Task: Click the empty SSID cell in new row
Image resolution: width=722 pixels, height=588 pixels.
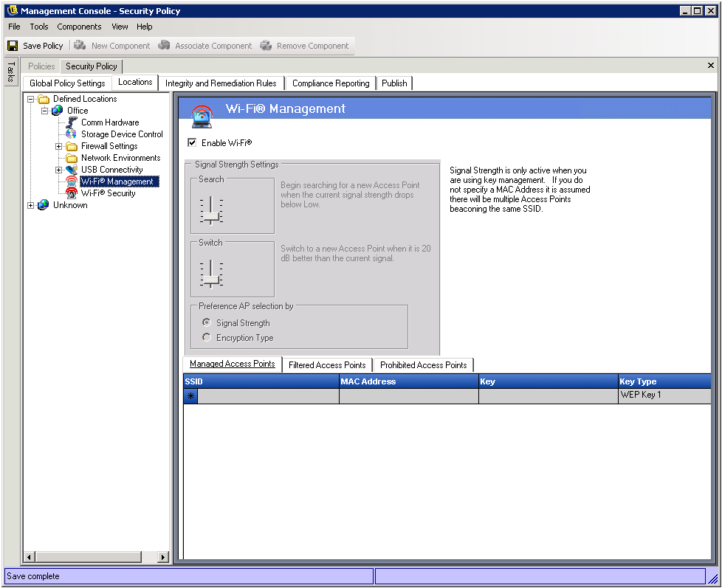Action: [268, 396]
